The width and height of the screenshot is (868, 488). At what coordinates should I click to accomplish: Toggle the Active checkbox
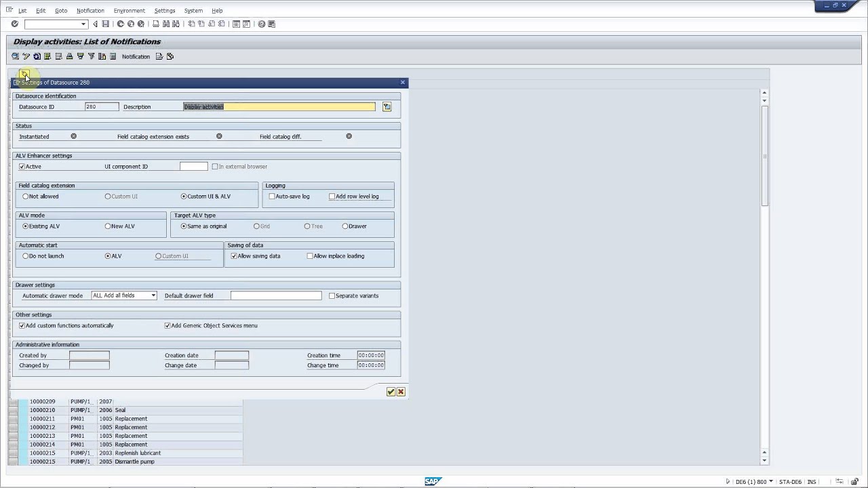[22, 166]
